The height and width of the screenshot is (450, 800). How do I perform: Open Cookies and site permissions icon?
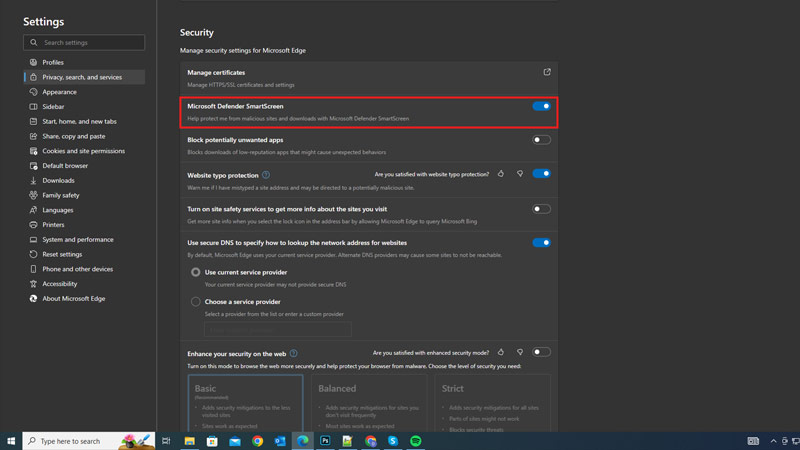(x=33, y=151)
